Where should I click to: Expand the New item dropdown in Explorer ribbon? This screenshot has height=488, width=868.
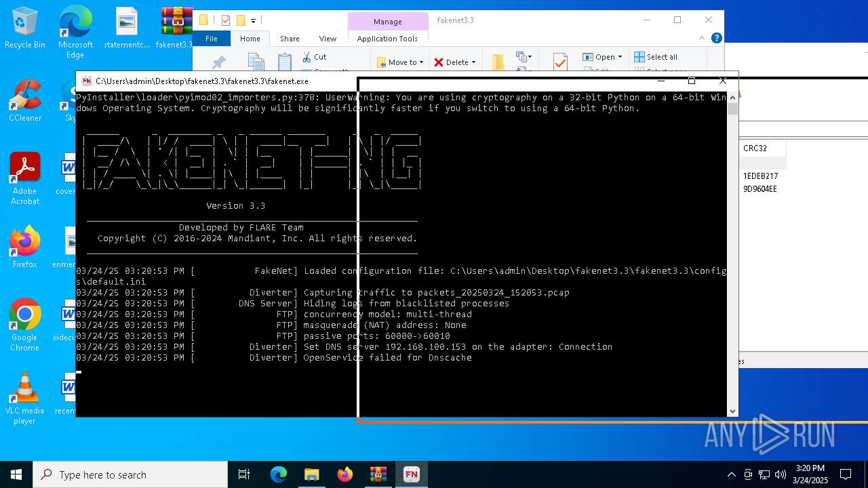(524, 58)
